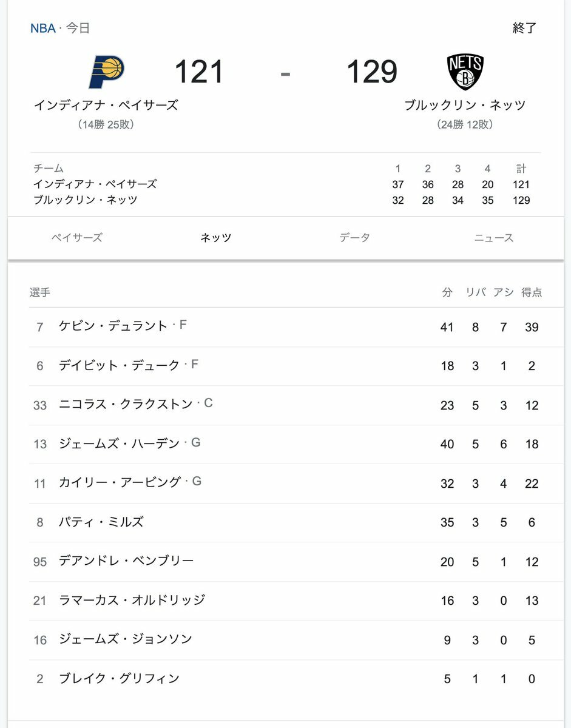Click the 得点 column header
The width and height of the screenshot is (571, 728).
pos(532,292)
